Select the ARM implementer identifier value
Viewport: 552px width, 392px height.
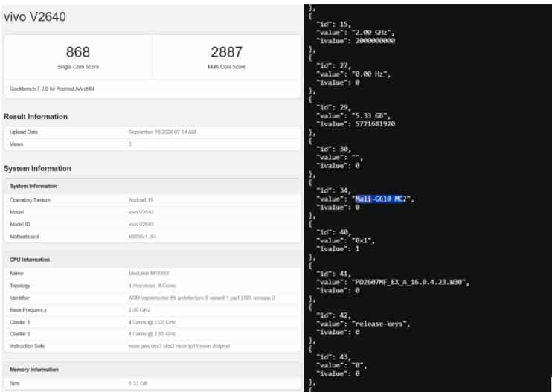202,298
